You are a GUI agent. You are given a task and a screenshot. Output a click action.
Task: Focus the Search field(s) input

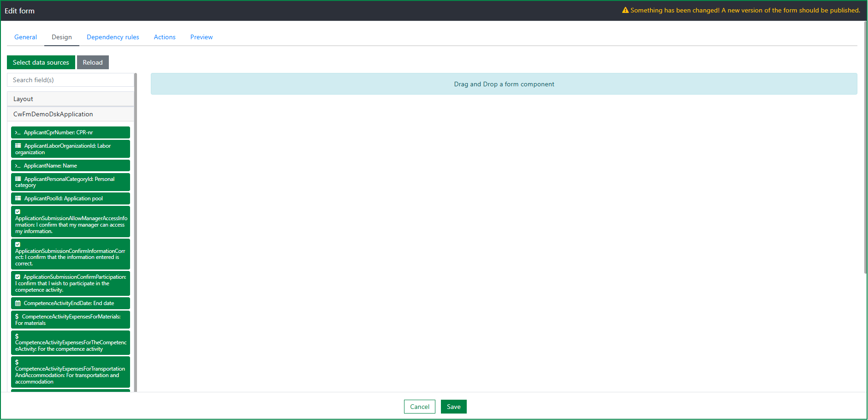pos(71,80)
